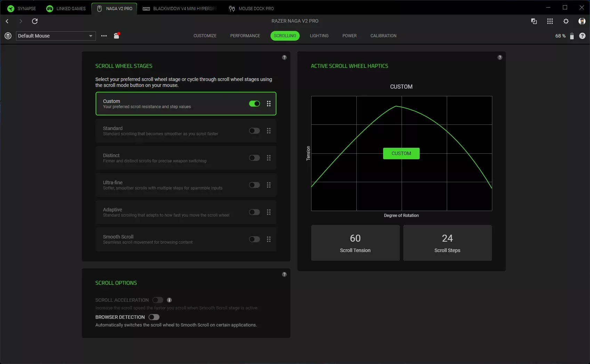The height and width of the screenshot is (364, 590).
Task: Click the drag handle on Smooth Scroll stage
Action: pos(269,239)
